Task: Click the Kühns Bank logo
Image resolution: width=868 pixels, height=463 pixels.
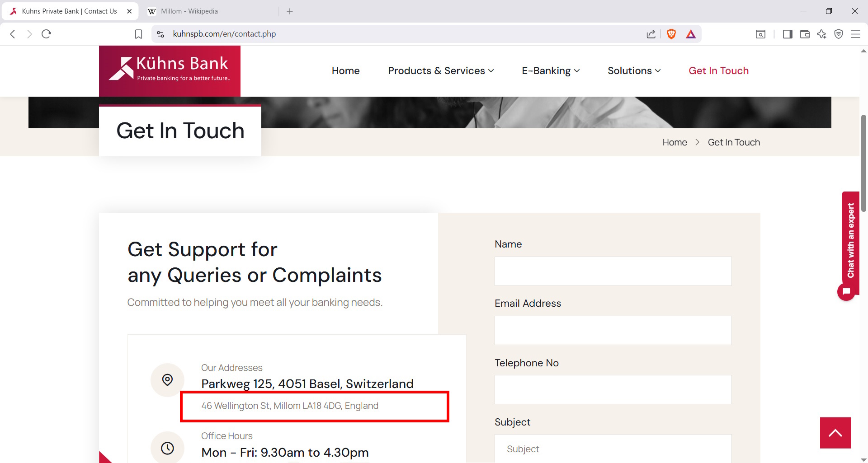Action: click(170, 70)
